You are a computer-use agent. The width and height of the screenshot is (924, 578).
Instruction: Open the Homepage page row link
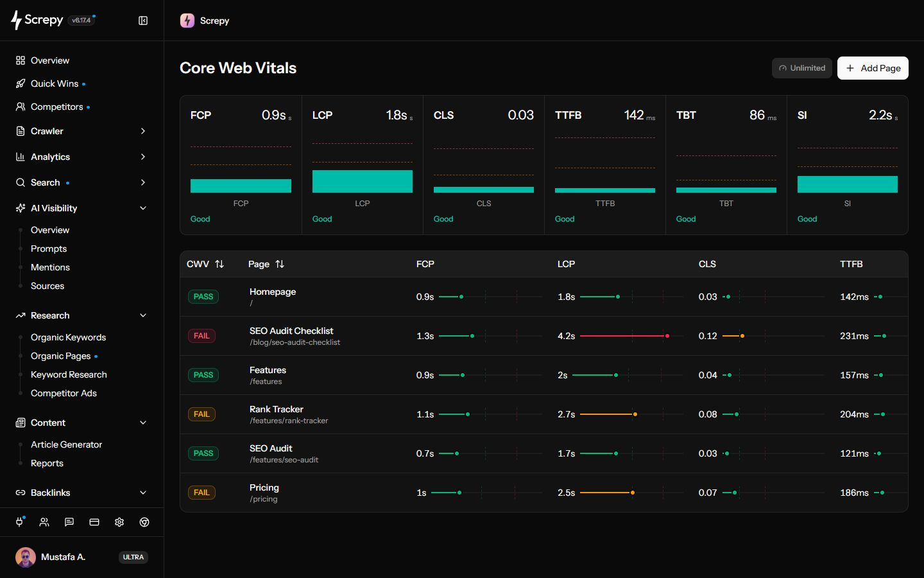273,292
